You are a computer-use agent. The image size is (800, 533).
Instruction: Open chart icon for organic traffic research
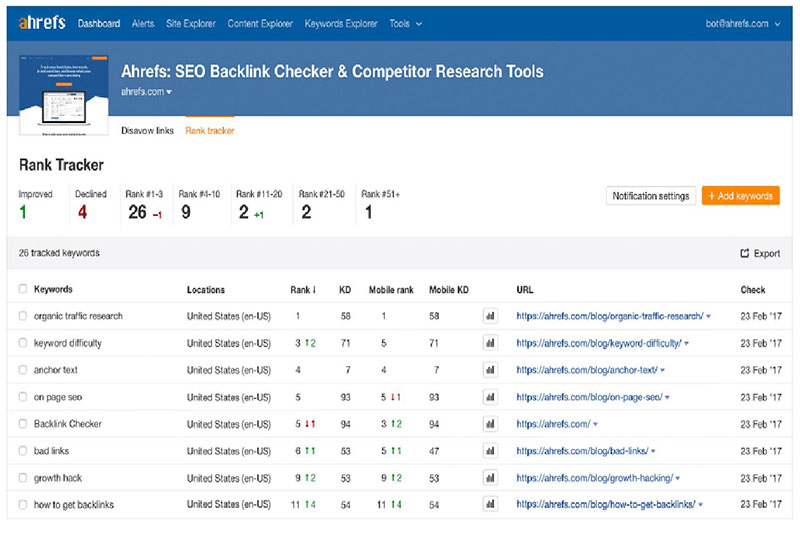pyautogui.click(x=490, y=316)
